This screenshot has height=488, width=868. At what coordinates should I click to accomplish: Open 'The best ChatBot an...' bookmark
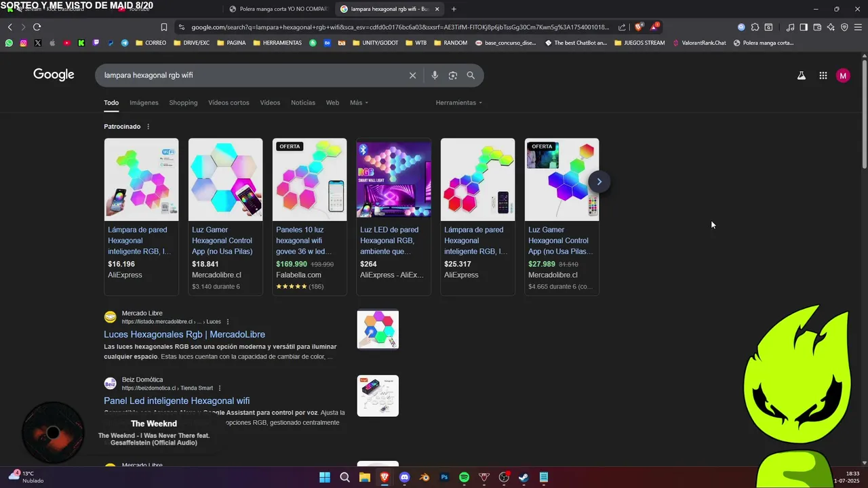pyautogui.click(x=576, y=43)
